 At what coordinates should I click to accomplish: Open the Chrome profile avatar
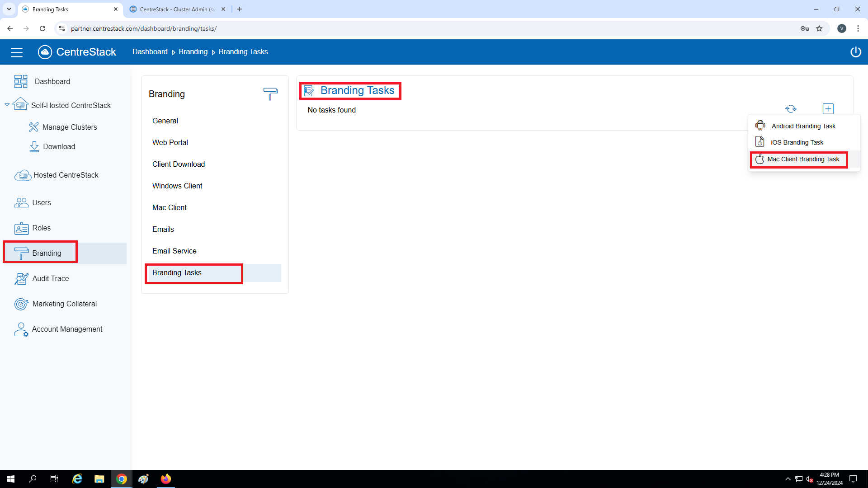point(842,28)
